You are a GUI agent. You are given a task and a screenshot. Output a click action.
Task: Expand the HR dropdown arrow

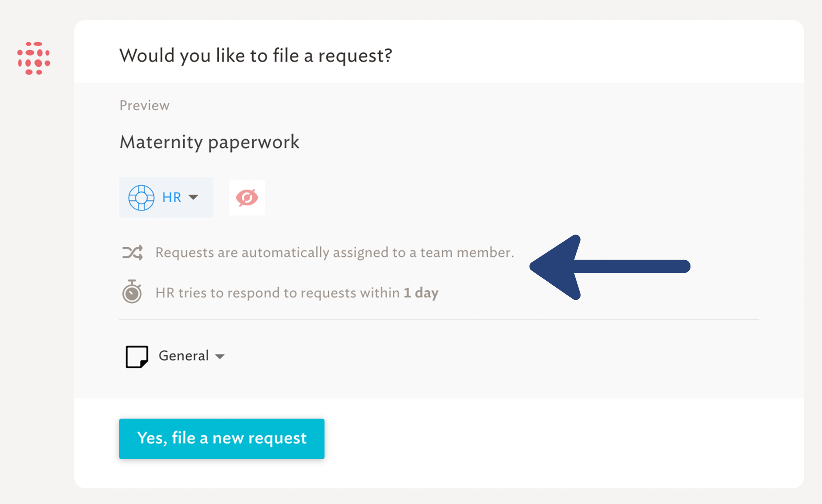tap(193, 197)
